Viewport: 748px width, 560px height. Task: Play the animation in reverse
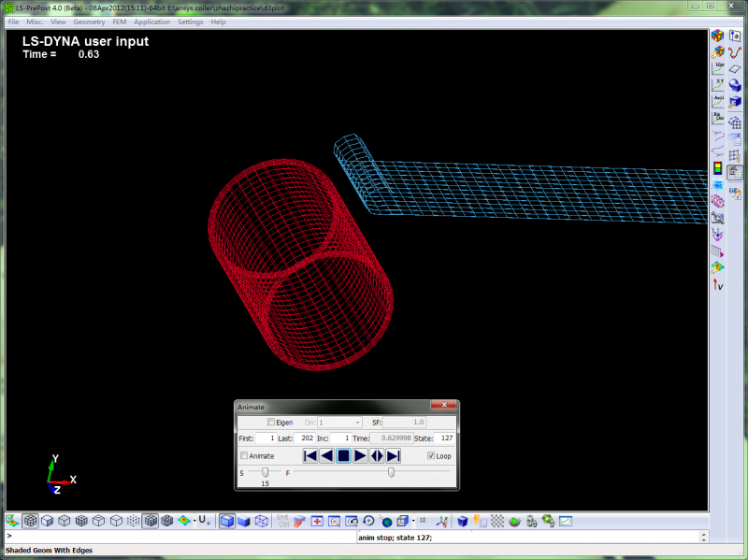pos(326,455)
